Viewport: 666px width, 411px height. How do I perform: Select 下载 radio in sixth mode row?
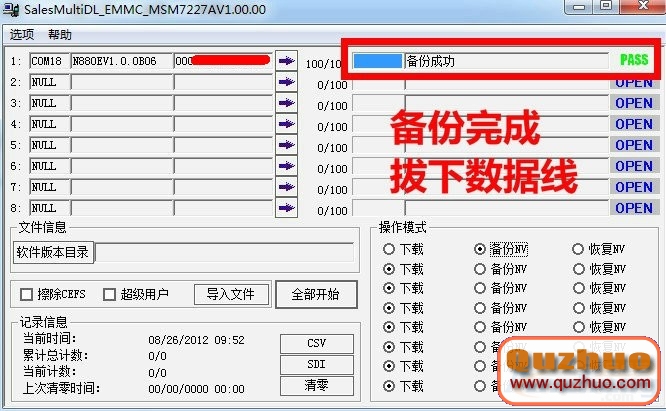point(389,347)
